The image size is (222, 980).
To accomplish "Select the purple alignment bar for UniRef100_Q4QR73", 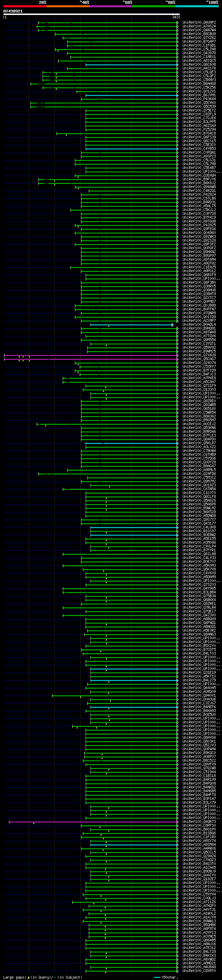I will click(x=94, y=822).
